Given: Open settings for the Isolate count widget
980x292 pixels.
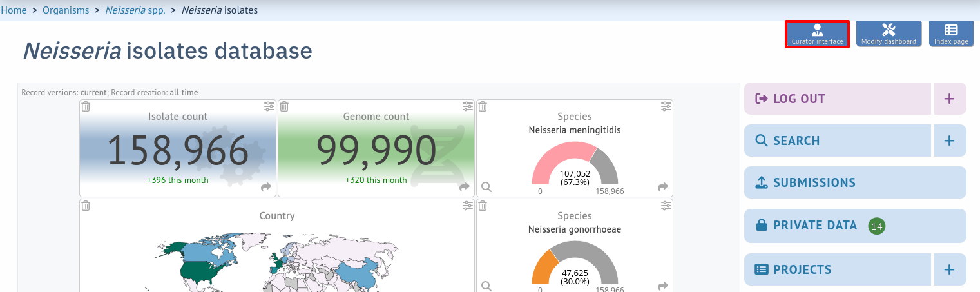Looking at the screenshot, I should (269, 106).
